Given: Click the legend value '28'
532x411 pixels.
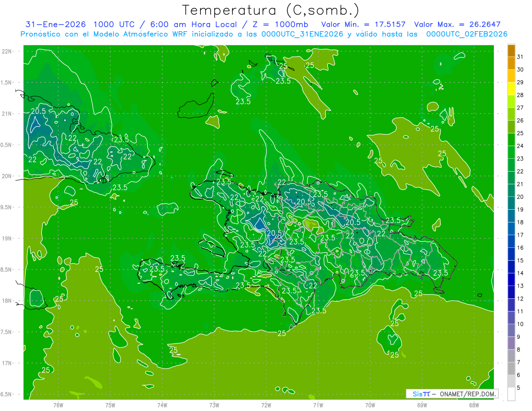Looking at the screenshot, I should [520, 95].
